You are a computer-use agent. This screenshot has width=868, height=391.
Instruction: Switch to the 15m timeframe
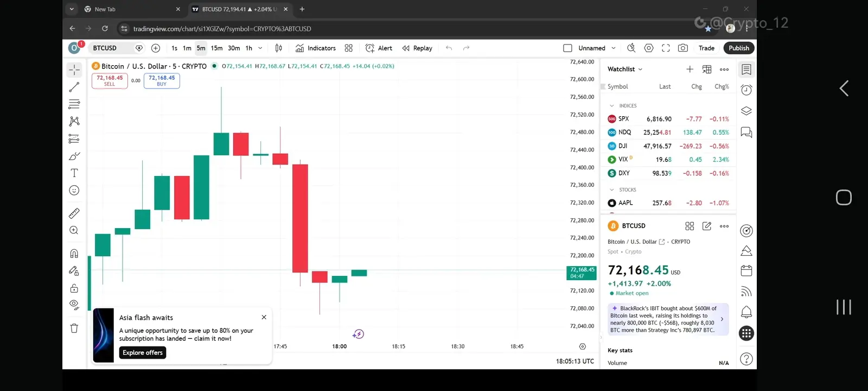pos(216,48)
